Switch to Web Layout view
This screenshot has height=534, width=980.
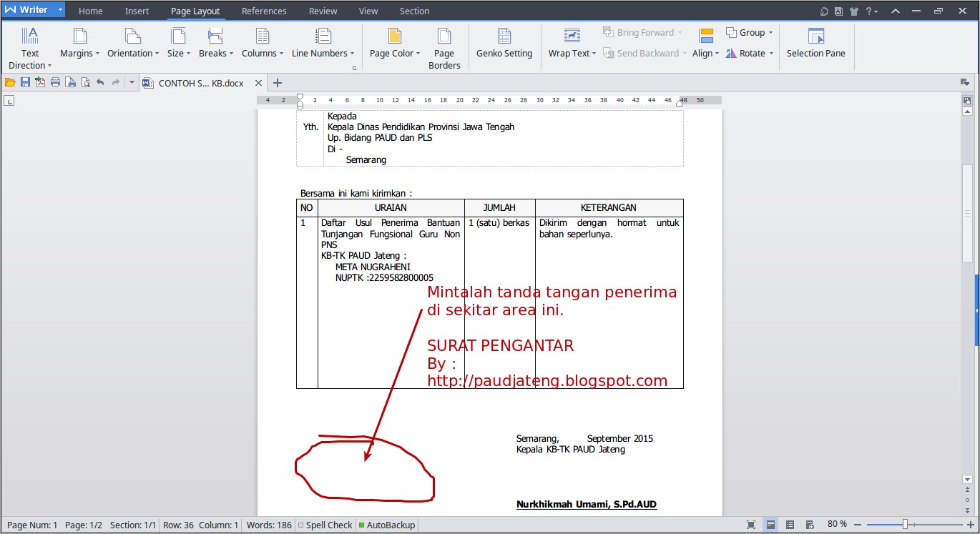[x=810, y=525]
